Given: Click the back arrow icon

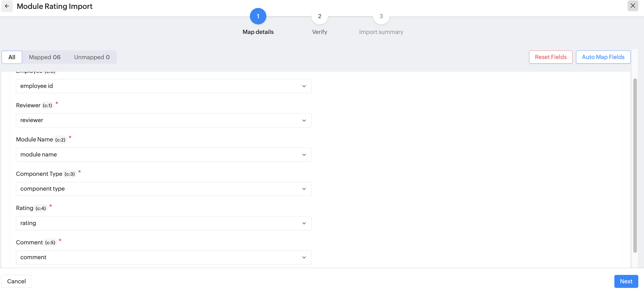Looking at the screenshot, I should point(7,6).
